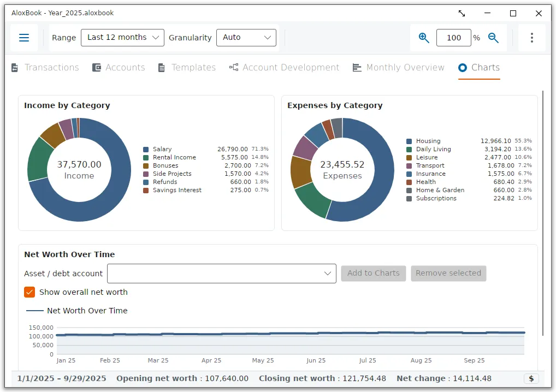Click the Transport expense legend entry
This screenshot has height=392, width=556.
(x=469, y=165)
